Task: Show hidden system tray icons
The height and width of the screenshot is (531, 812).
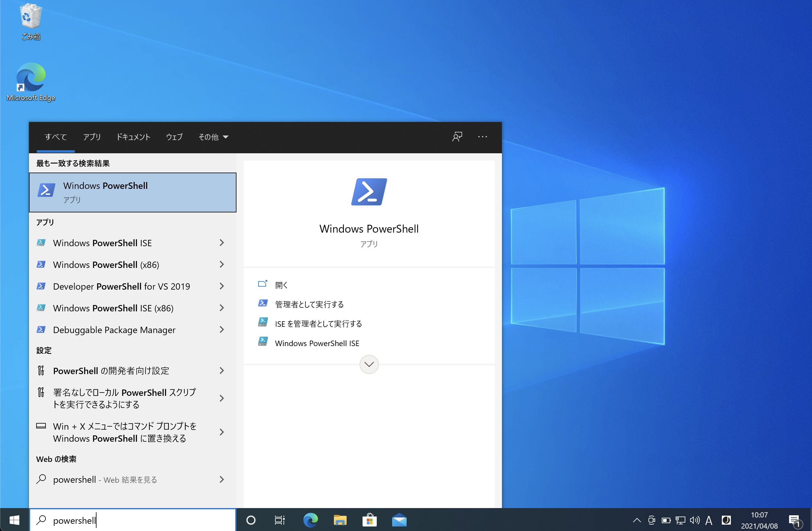Action: [x=637, y=520]
